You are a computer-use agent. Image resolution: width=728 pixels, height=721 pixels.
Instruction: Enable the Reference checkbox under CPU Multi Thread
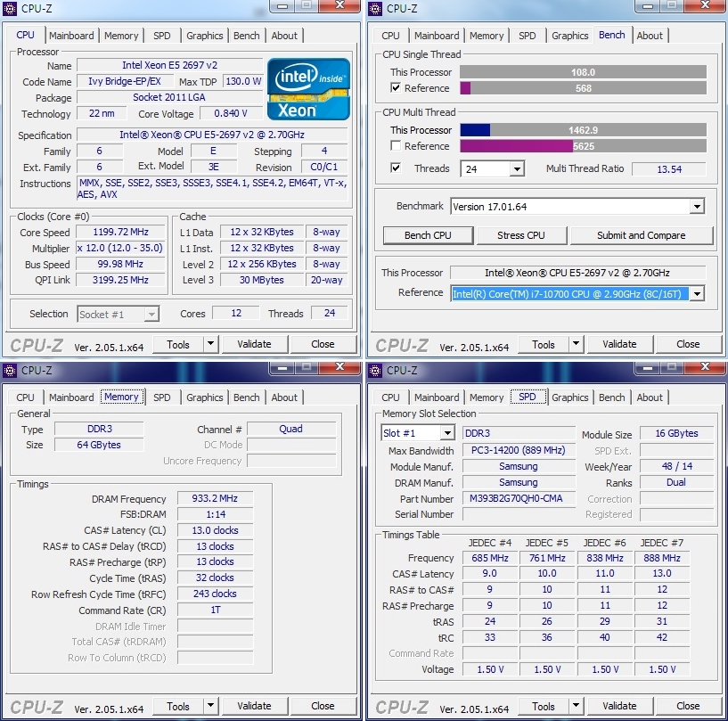pos(396,146)
